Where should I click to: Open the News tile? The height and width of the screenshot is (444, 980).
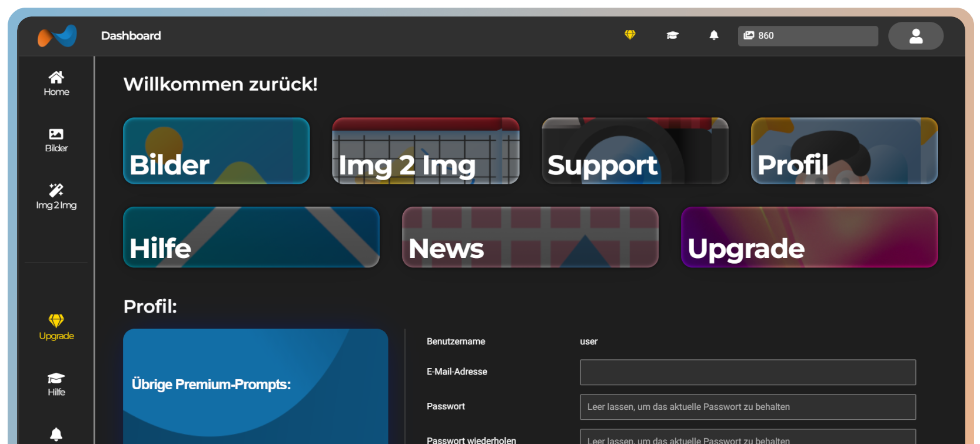pyautogui.click(x=530, y=237)
